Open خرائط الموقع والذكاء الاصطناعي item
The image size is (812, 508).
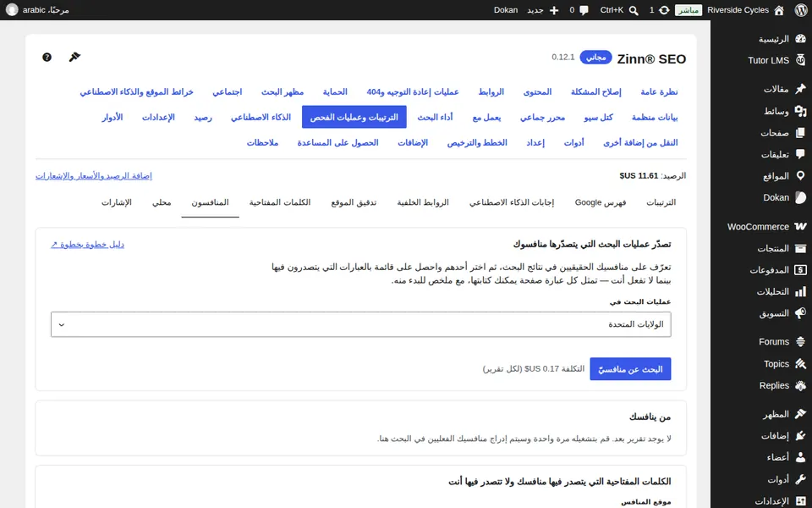137,92
